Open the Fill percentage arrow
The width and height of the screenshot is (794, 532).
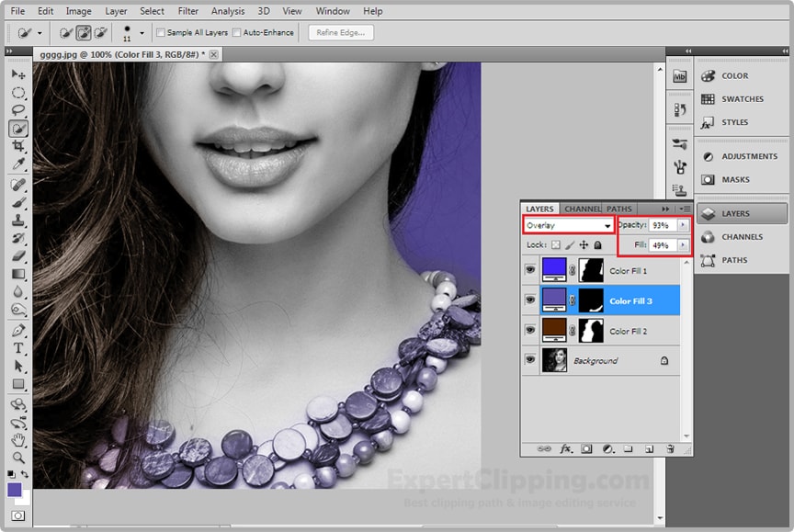pyautogui.click(x=682, y=245)
